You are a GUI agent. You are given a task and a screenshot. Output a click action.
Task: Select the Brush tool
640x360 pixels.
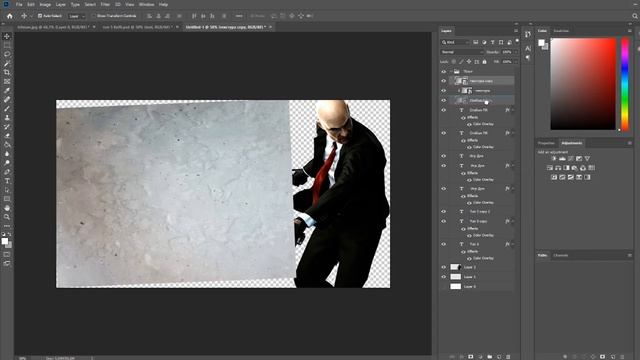(7, 109)
